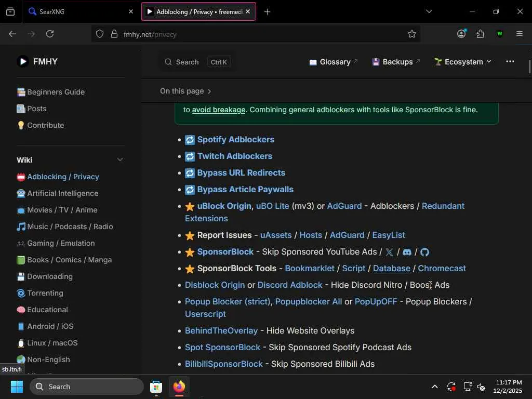Open Music / Podcasts / Radio wiki page
Viewport: 532px width, 399px height.
pos(65,227)
